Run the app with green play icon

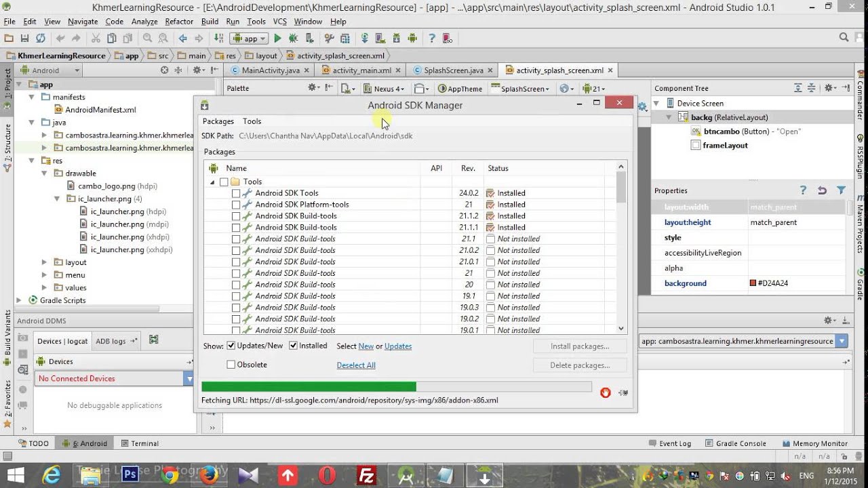click(x=277, y=39)
